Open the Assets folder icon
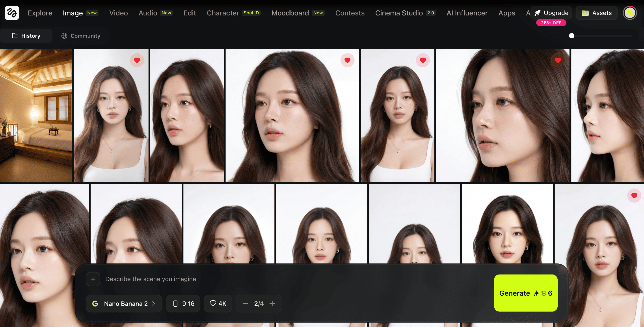The height and width of the screenshot is (327, 644). 586,13
